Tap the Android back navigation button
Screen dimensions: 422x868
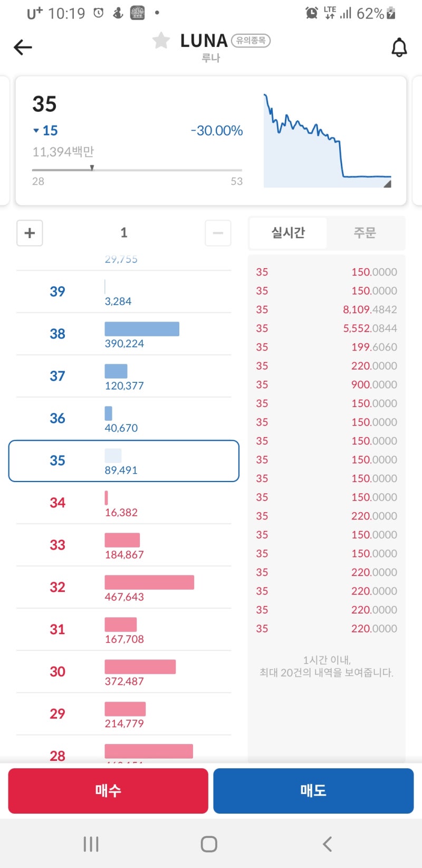(x=327, y=843)
